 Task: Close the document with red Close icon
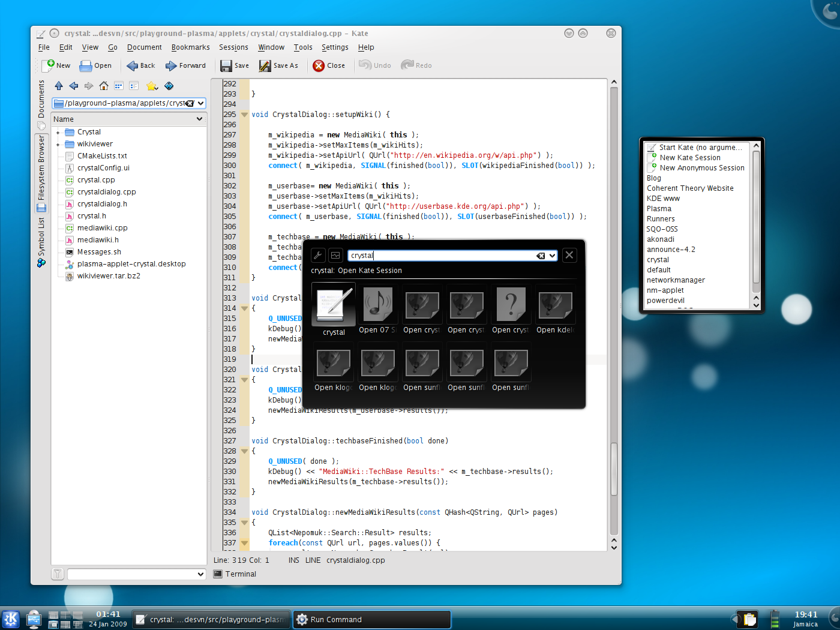pos(319,65)
